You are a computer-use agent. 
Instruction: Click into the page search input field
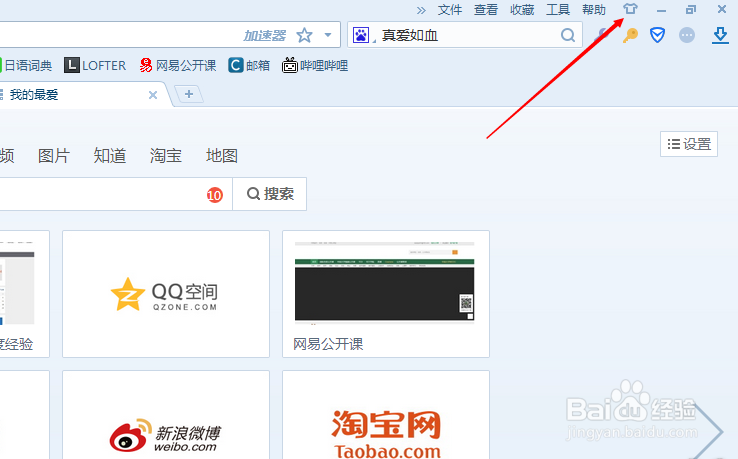115,194
